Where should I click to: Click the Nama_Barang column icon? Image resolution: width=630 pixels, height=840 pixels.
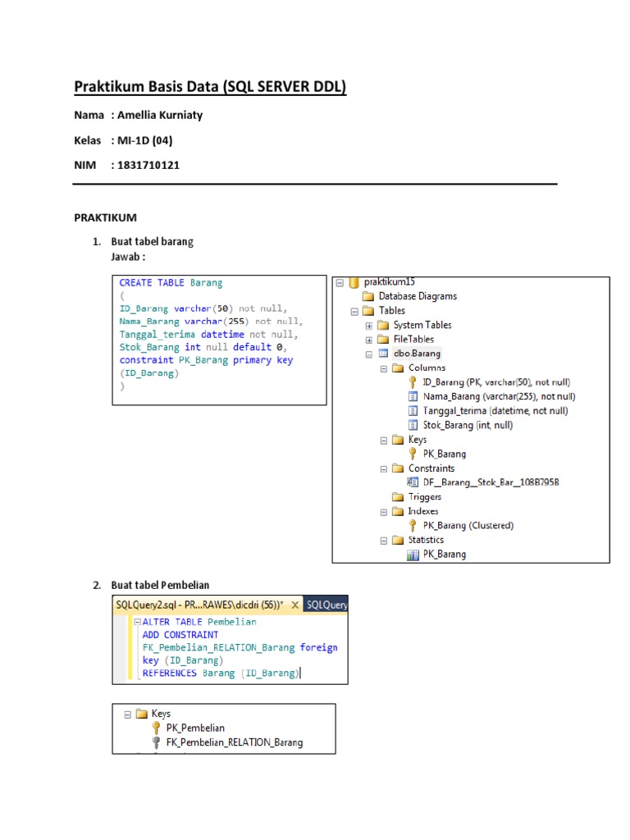tap(413, 396)
